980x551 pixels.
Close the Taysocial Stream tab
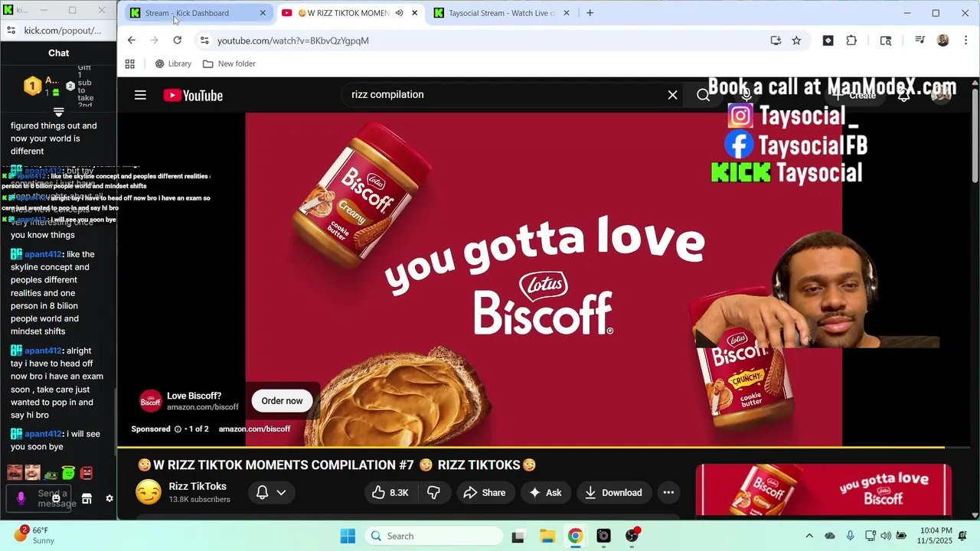click(x=567, y=13)
